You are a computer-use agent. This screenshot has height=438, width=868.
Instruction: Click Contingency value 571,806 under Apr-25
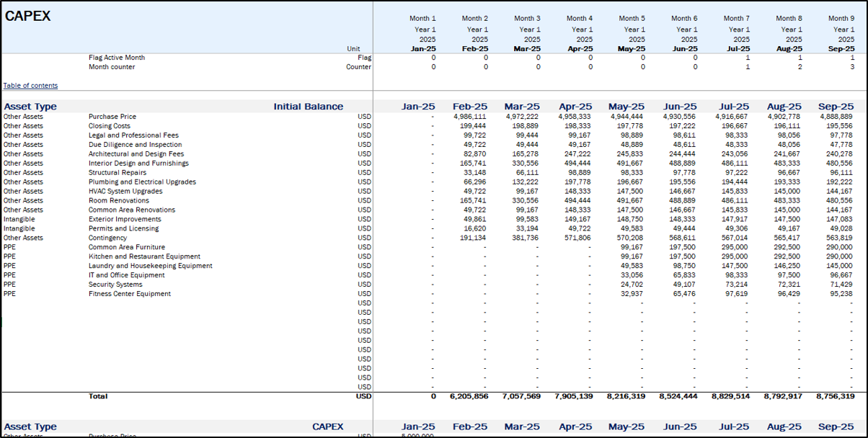pos(575,238)
